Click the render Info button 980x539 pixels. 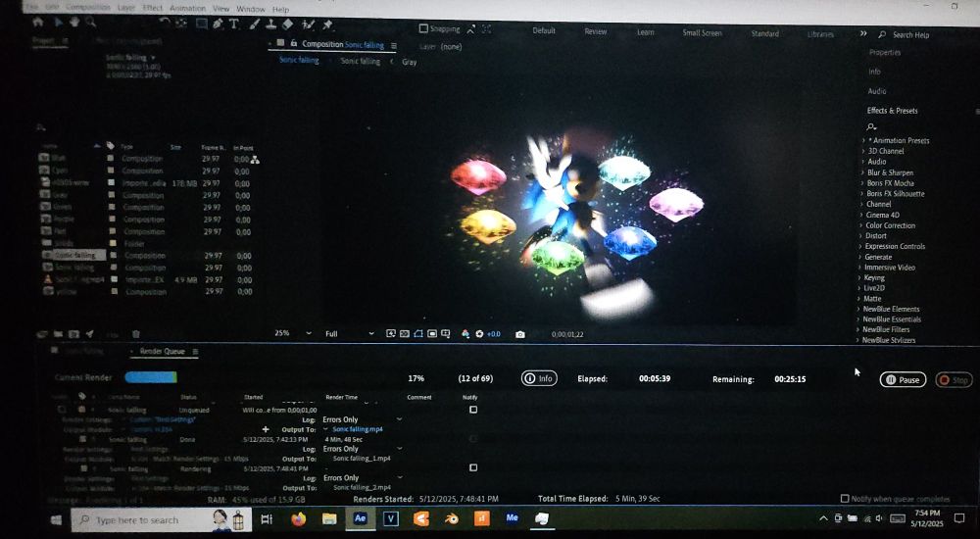click(539, 378)
